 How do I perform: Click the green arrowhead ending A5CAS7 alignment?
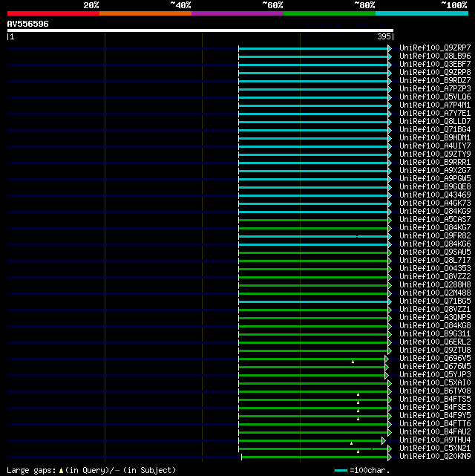(390, 220)
